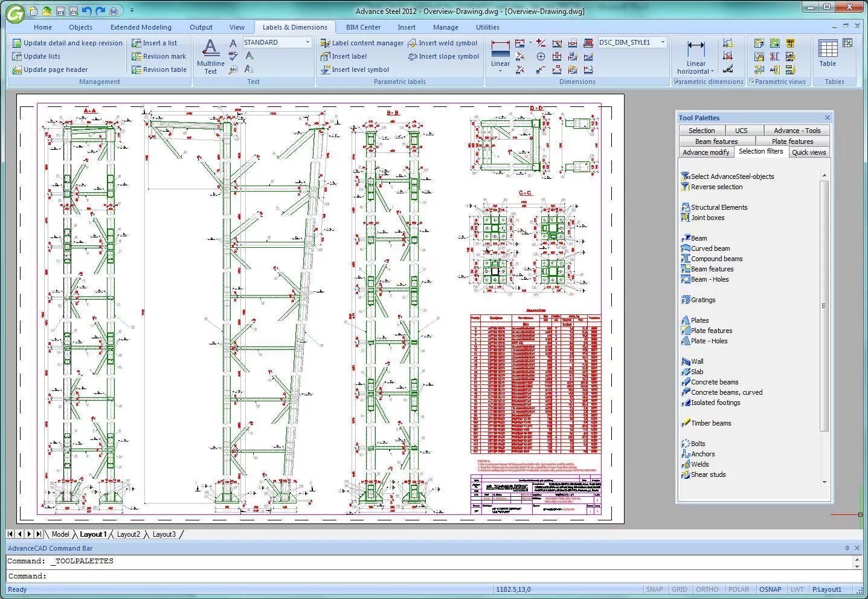Screen dimensions: 868x599
Task: Expand the Linear dimension dropdown arrow
Action: (x=500, y=71)
